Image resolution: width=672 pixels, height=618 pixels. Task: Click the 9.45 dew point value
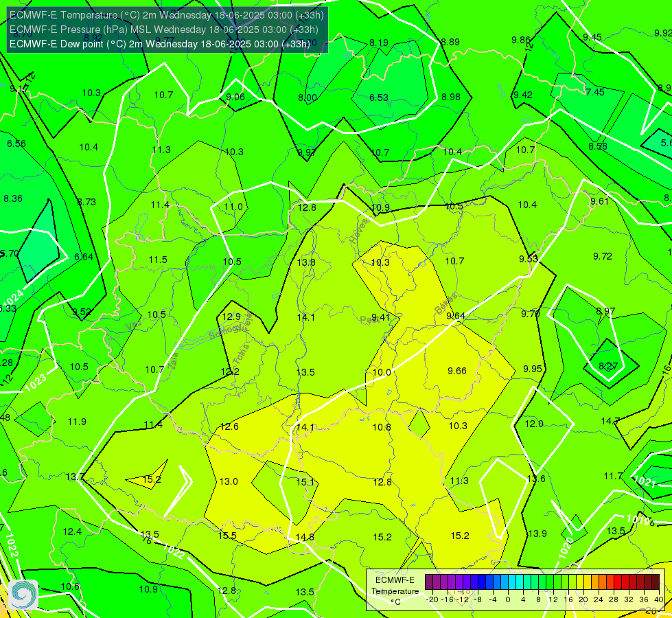point(592,37)
